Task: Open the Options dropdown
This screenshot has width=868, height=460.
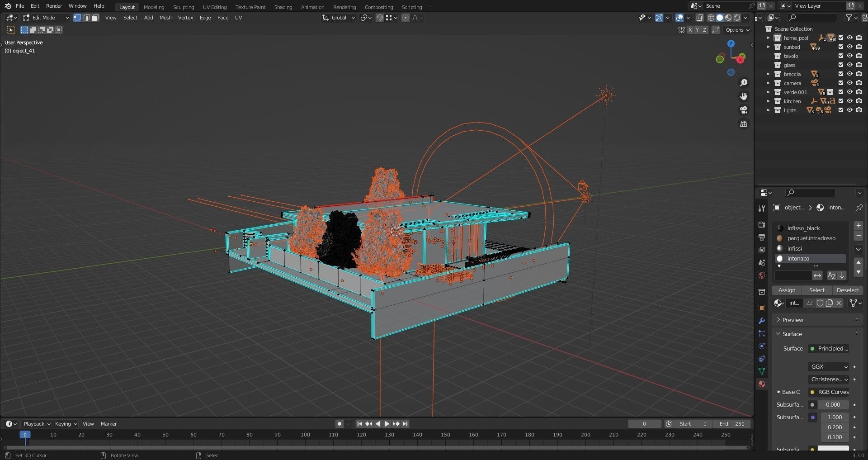Action: pos(737,30)
